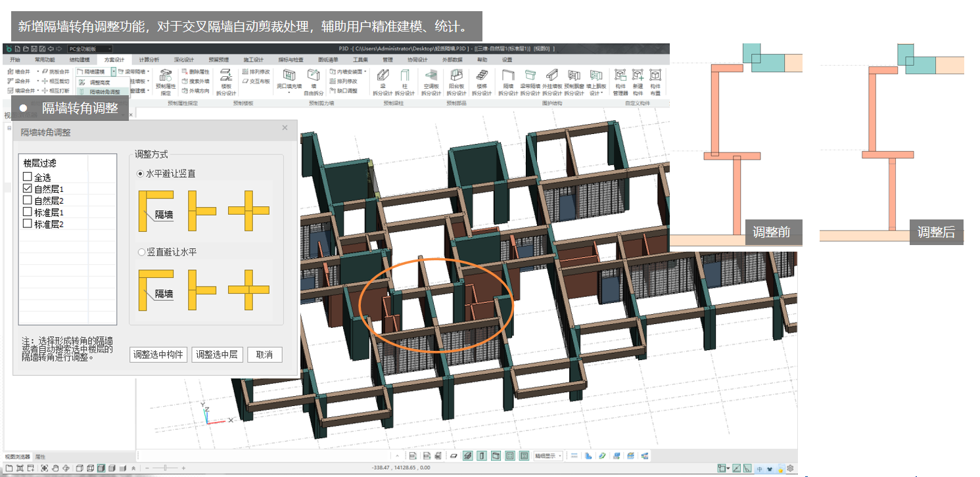Select the 竖直避让水平 radio option
The height and width of the screenshot is (477, 980).
point(141,252)
